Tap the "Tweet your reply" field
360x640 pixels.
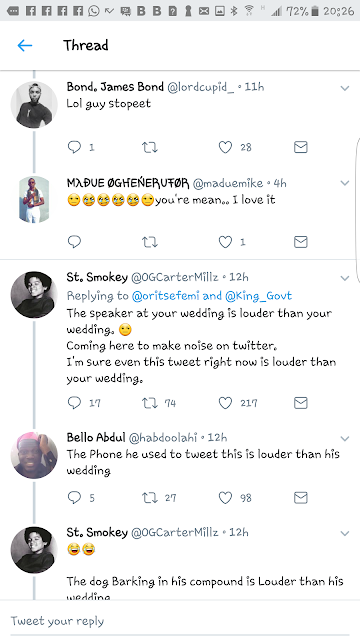pos(180,621)
